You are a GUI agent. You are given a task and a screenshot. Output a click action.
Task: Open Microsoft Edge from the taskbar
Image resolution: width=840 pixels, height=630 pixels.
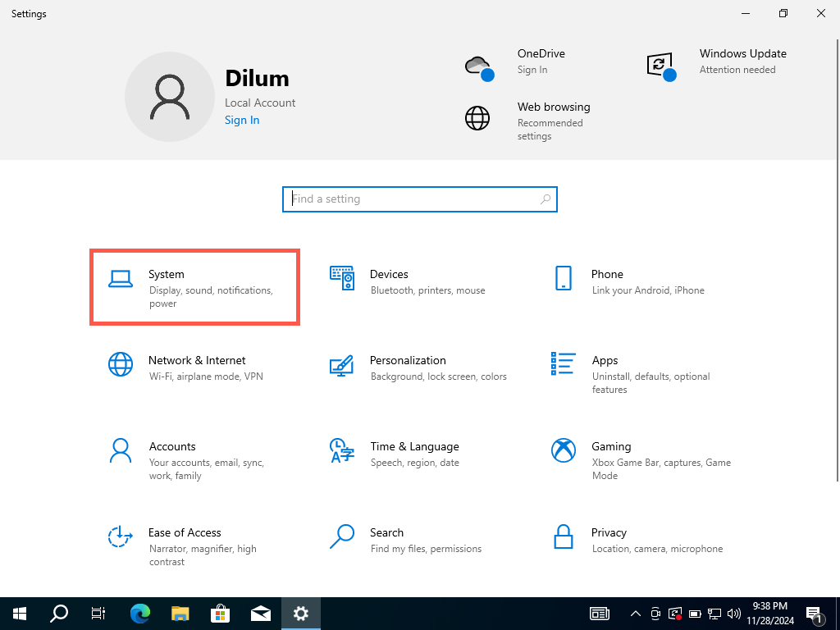(x=140, y=614)
